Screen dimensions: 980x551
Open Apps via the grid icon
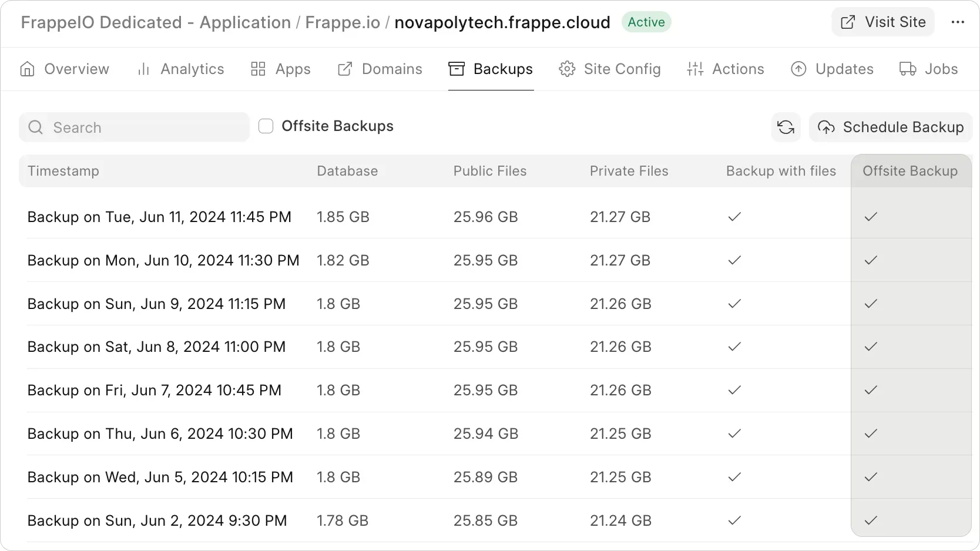pyautogui.click(x=257, y=69)
